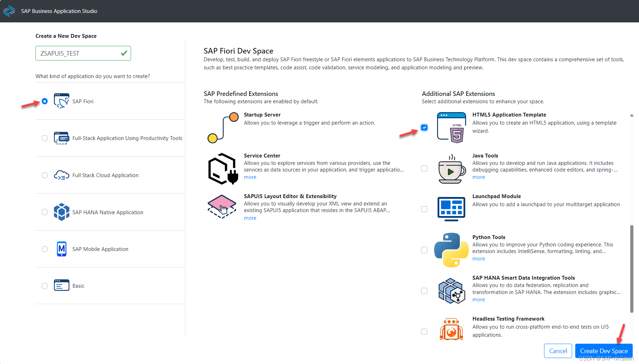Click the 'SAP Mobile Application' label
This screenshot has height=364, width=639.
pyautogui.click(x=100, y=249)
